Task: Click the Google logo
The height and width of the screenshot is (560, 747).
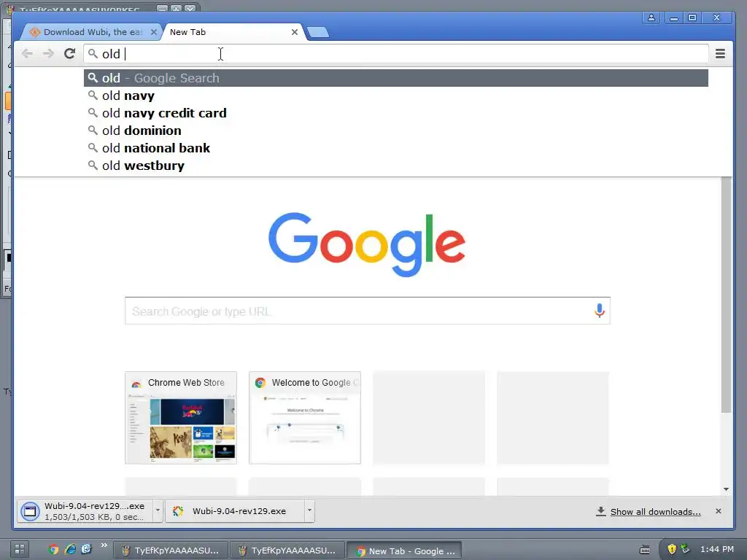Action: point(367,244)
